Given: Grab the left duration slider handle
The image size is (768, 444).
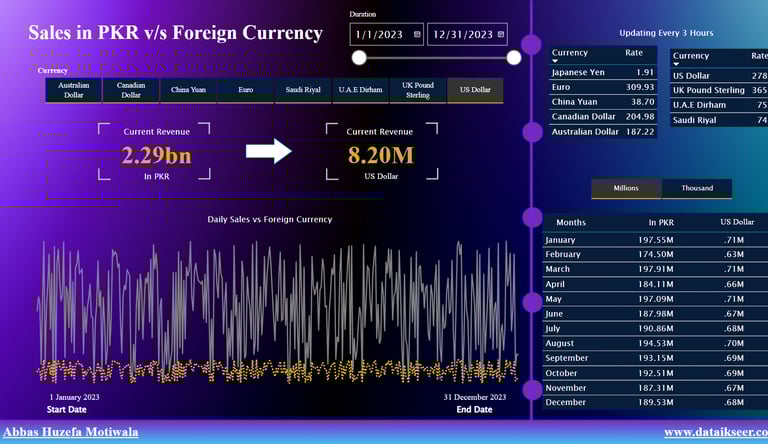Looking at the screenshot, I should (x=359, y=57).
